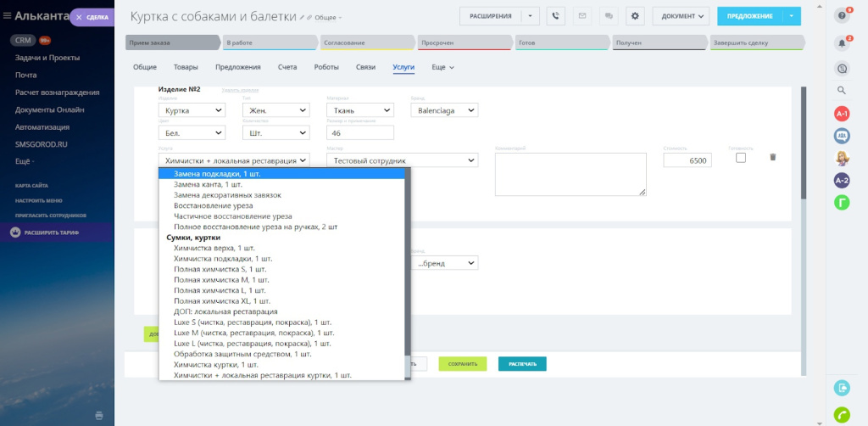
Task: Open help question mark icon
Action: 842,15
